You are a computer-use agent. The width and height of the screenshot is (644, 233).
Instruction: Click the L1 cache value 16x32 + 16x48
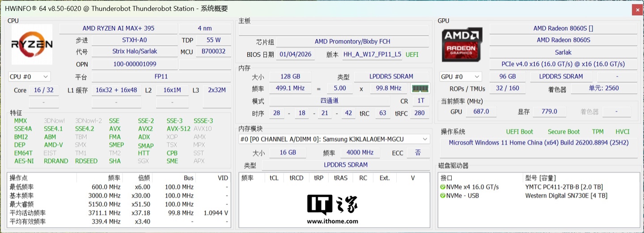pos(116,90)
